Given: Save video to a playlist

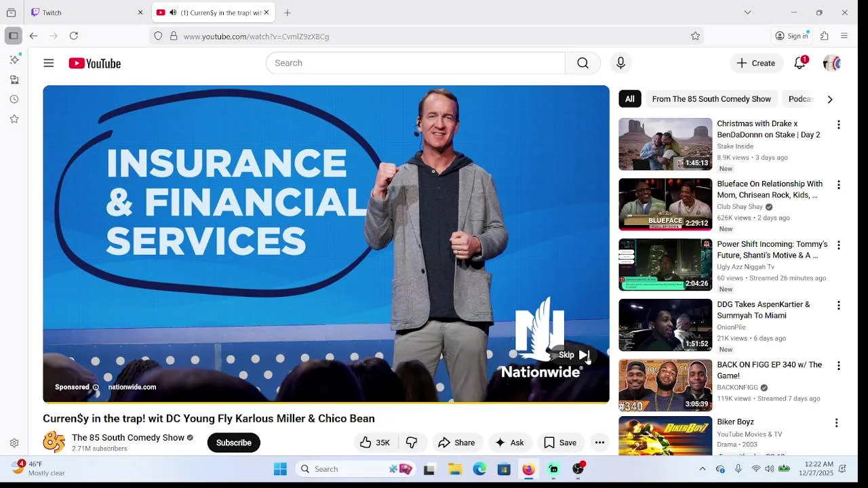Looking at the screenshot, I should pos(561,443).
